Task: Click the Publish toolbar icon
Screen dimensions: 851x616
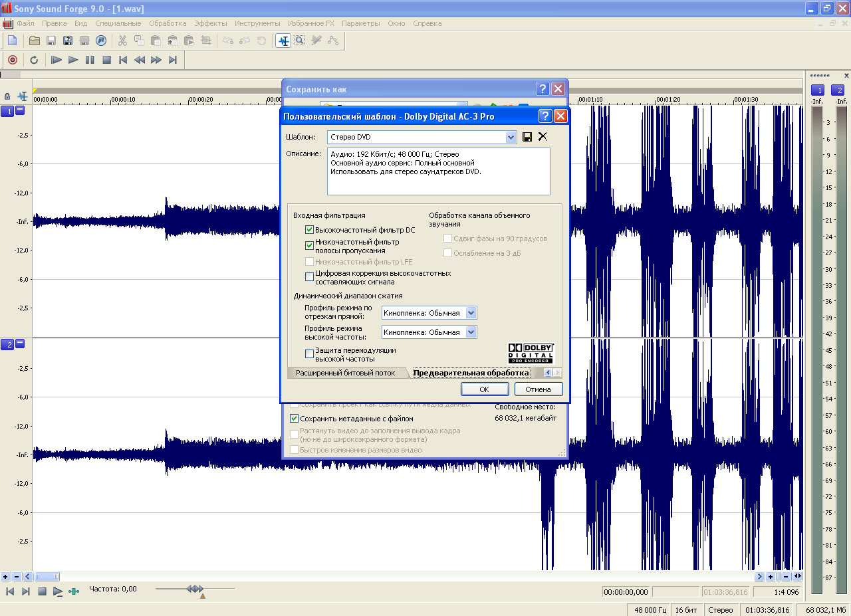Action: pyautogui.click(x=101, y=41)
